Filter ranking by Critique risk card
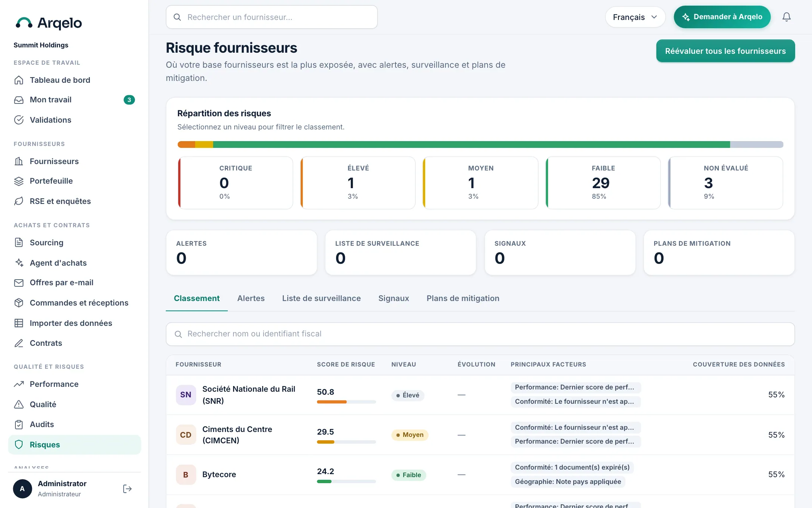Image resolution: width=812 pixels, height=508 pixels. [x=235, y=183]
